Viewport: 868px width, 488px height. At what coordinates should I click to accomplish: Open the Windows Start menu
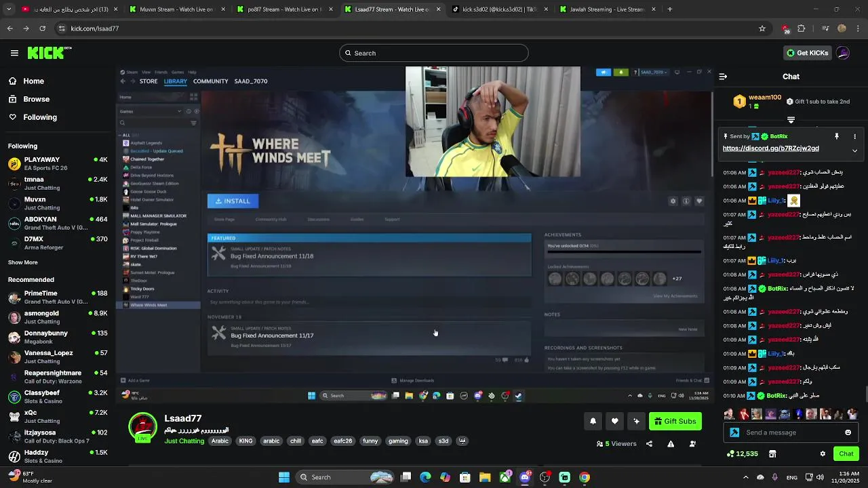284,477
